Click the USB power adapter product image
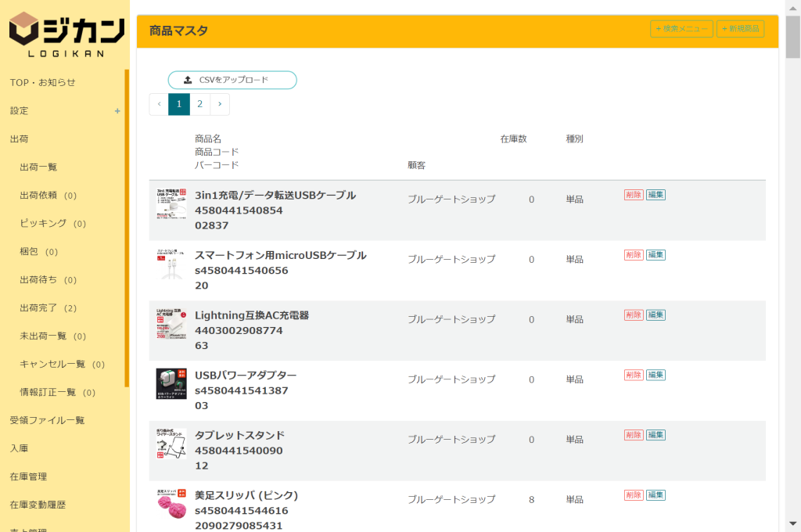The image size is (801, 532). point(171,384)
